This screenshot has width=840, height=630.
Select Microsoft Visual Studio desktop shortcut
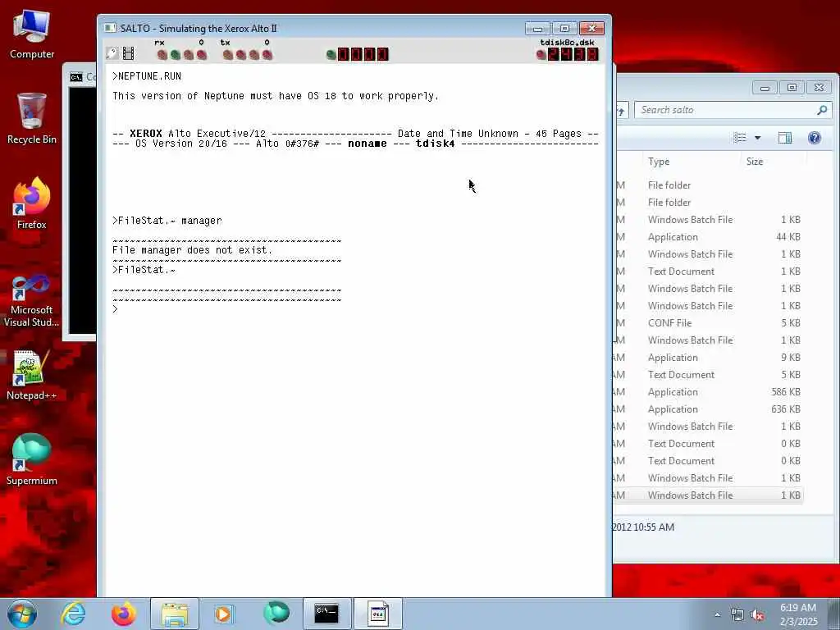click(x=32, y=300)
